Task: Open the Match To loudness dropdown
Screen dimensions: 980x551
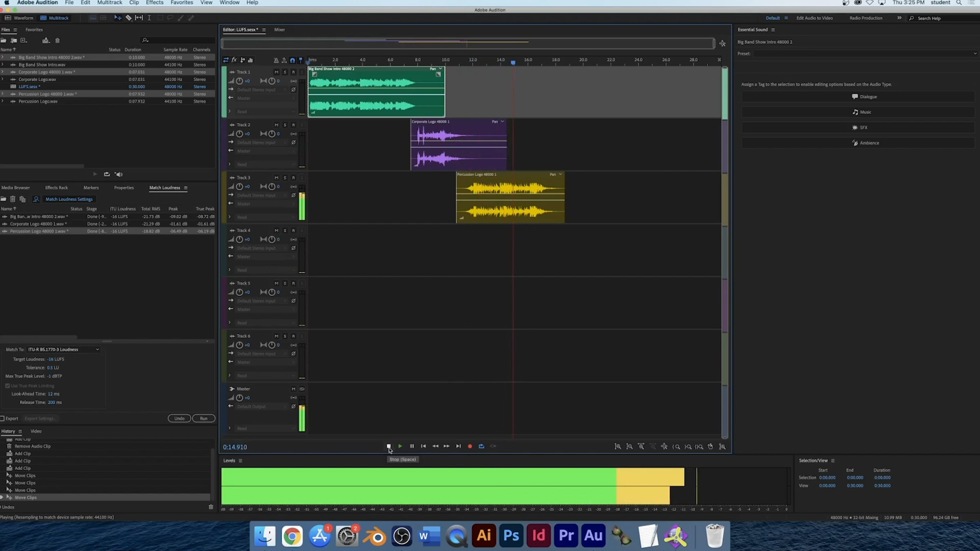Action: click(x=63, y=349)
